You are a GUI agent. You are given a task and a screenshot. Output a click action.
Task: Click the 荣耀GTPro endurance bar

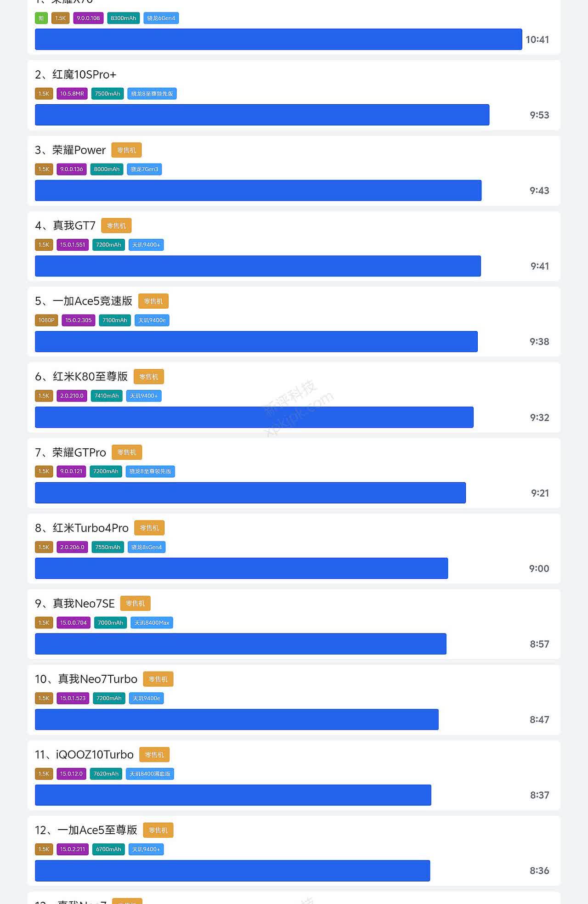250,493
